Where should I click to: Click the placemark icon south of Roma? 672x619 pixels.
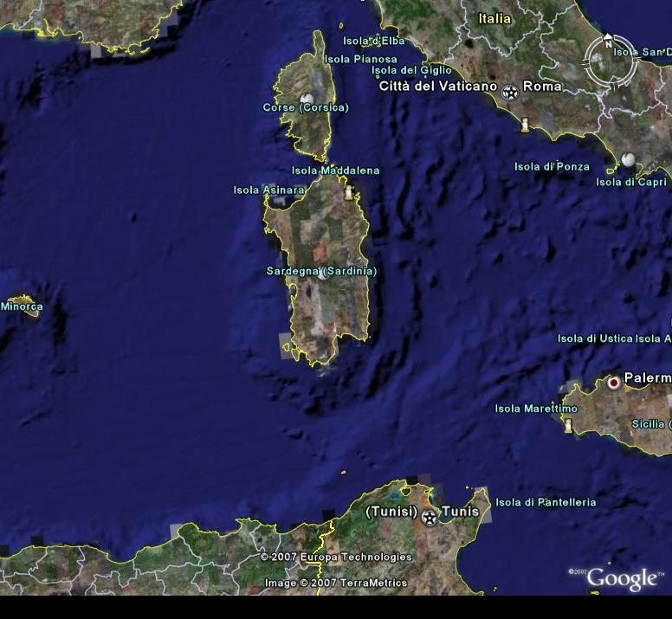point(524,126)
